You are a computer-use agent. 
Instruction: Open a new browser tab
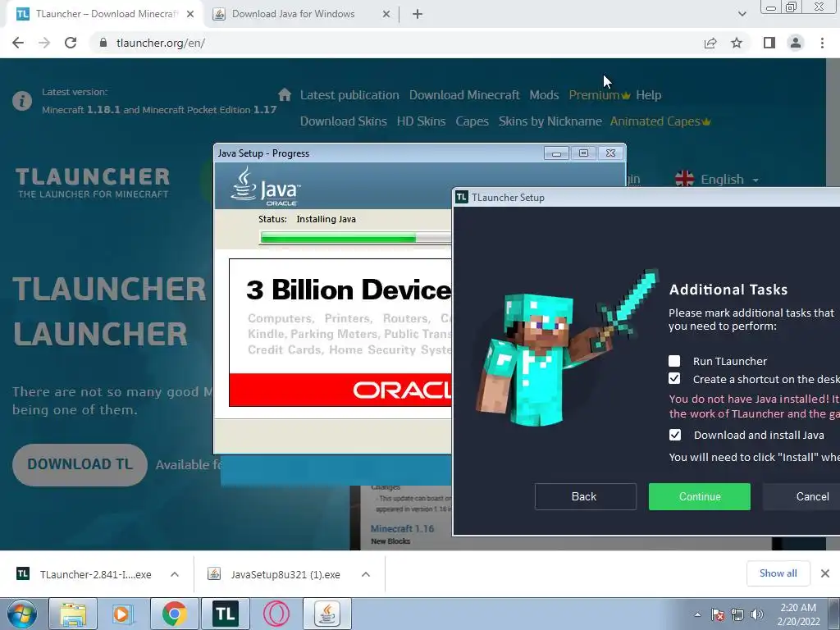[418, 14]
